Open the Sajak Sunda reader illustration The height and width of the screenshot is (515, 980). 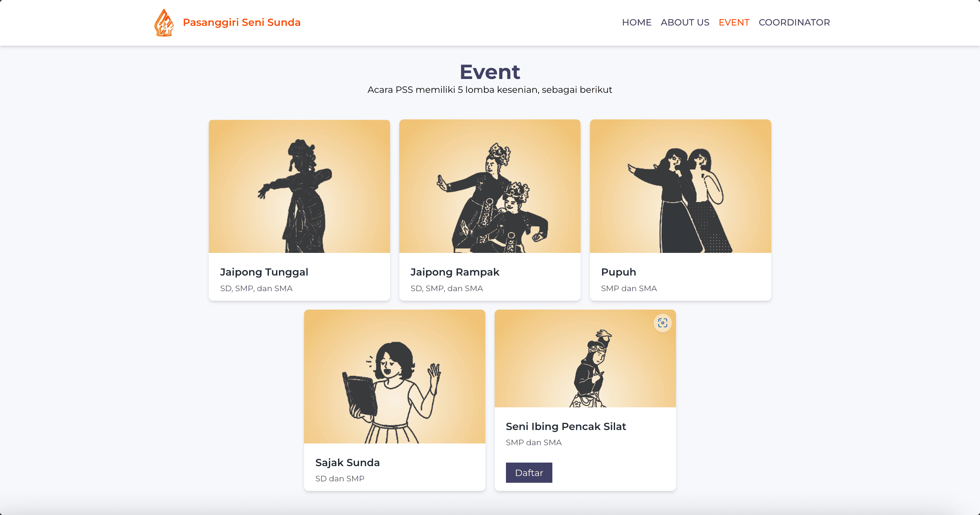point(394,377)
